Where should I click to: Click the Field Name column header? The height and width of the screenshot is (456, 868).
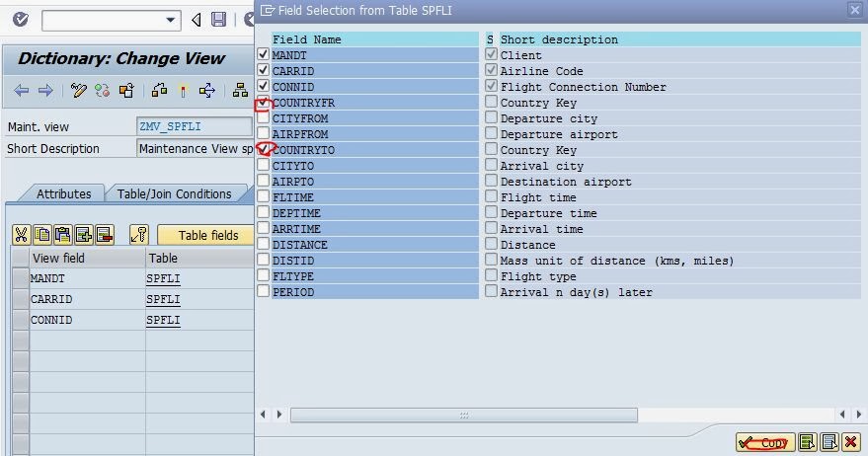(x=375, y=39)
